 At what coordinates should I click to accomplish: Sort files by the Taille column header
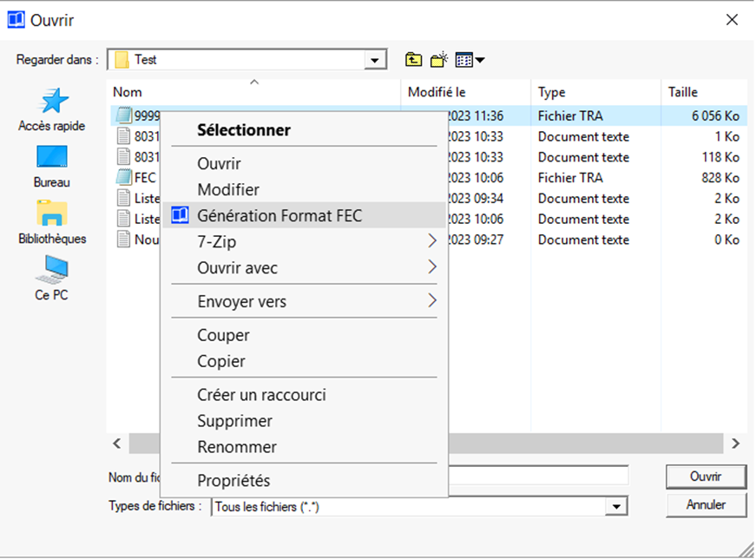tap(683, 92)
